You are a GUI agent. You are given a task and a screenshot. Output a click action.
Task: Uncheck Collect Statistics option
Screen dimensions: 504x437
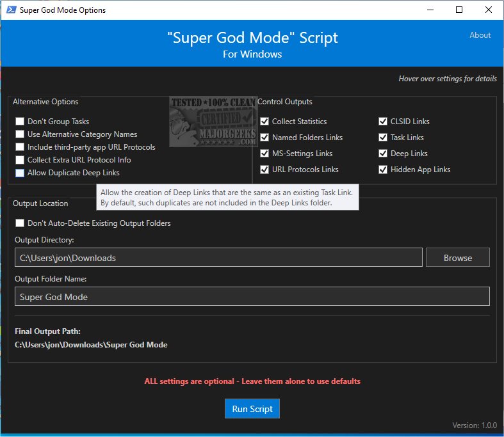265,122
